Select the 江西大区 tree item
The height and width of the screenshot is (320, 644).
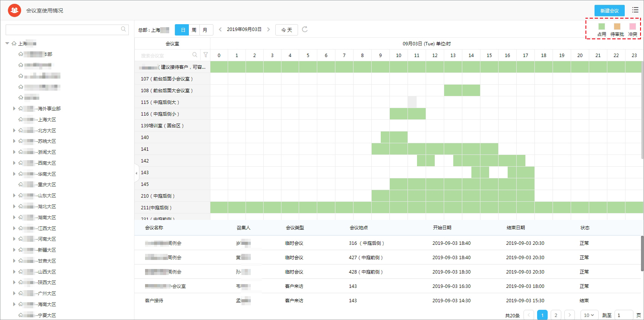tap(39, 228)
